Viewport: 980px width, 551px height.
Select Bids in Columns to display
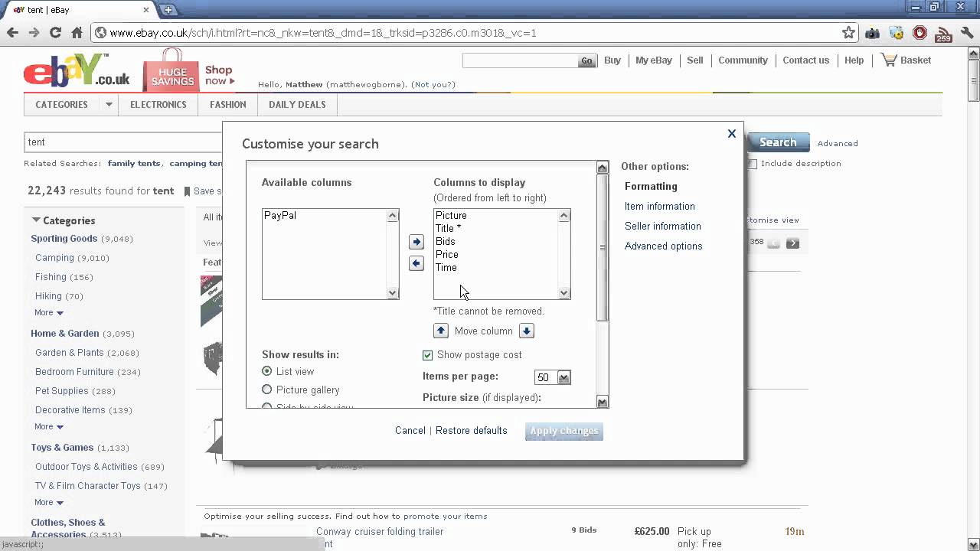coord(446,242)
